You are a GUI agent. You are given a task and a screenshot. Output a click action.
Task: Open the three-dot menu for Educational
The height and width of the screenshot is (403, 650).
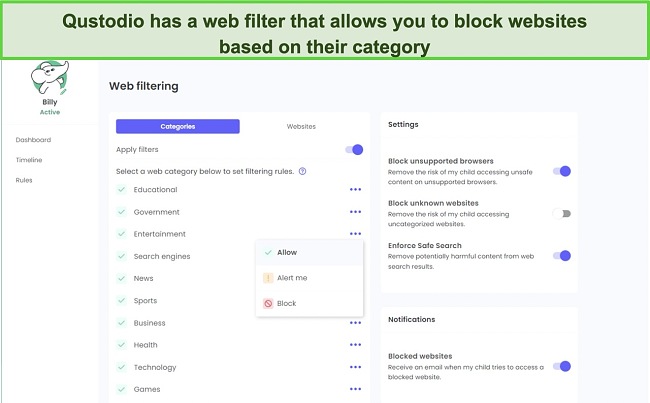pyautogui.click(x=355, y=189)
